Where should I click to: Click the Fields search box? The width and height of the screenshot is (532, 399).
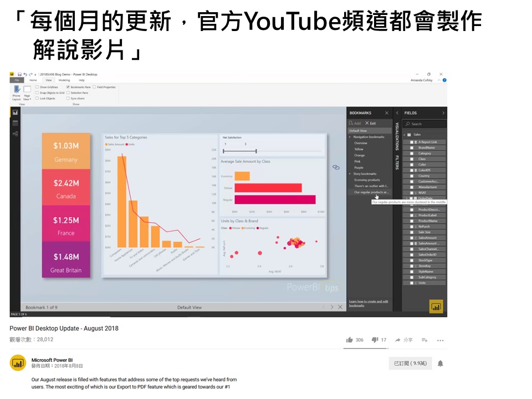tap(424, 124)
